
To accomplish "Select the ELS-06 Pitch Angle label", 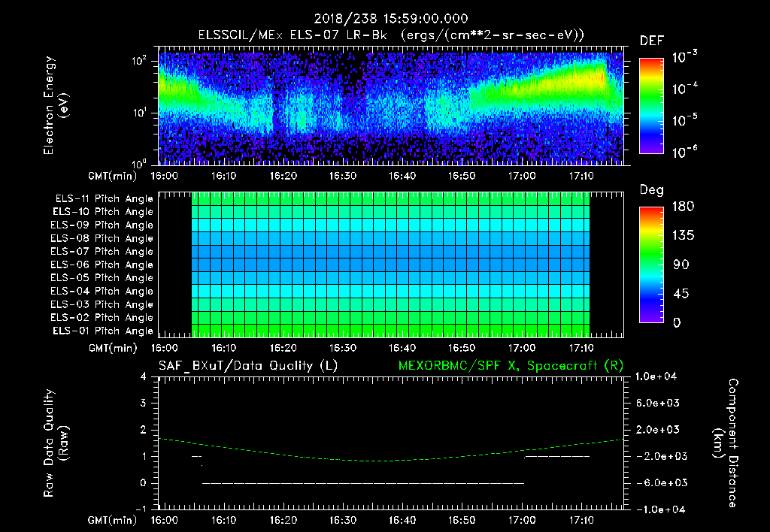I will click(x=102, y=264).
